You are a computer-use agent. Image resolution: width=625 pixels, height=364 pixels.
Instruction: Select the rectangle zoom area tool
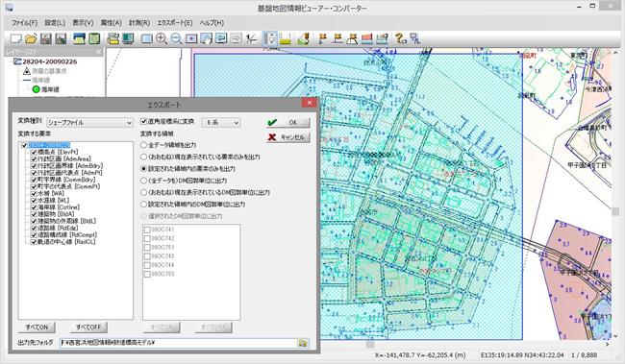coord(147,38)
